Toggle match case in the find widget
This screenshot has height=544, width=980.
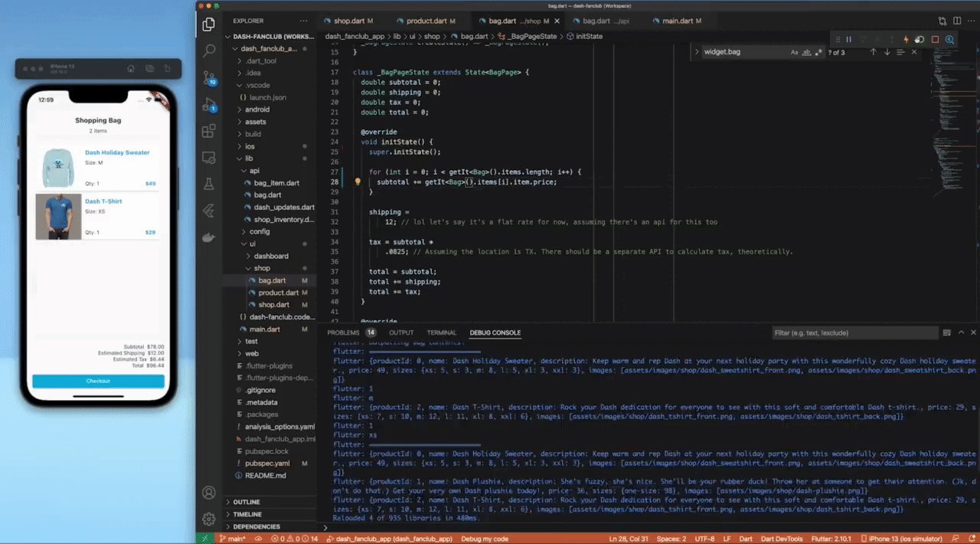(795, 52)
